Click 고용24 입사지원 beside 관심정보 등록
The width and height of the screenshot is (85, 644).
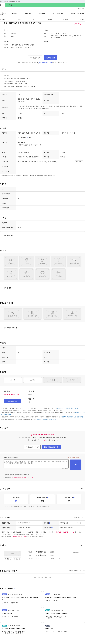[x=50, y=58]
